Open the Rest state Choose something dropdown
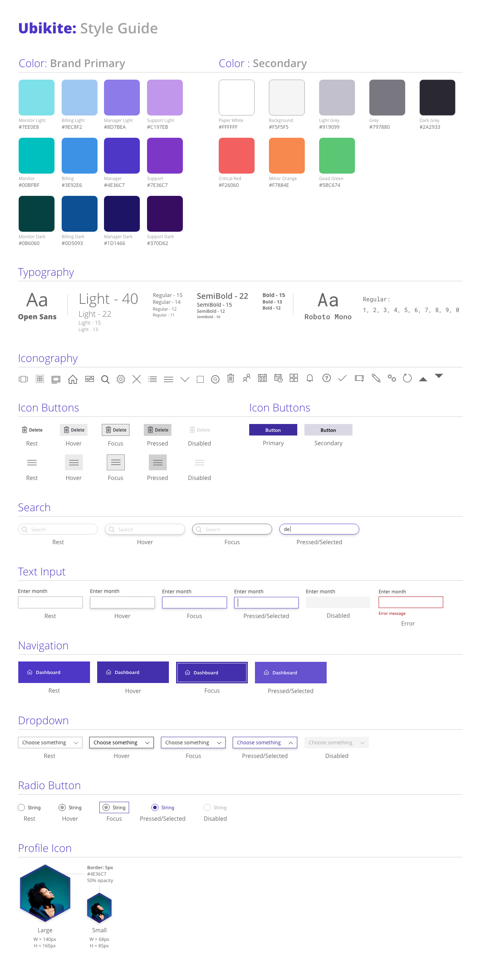The height and width of the screenshot is (980, 502). pyautogui.click(x=50, y=743)
